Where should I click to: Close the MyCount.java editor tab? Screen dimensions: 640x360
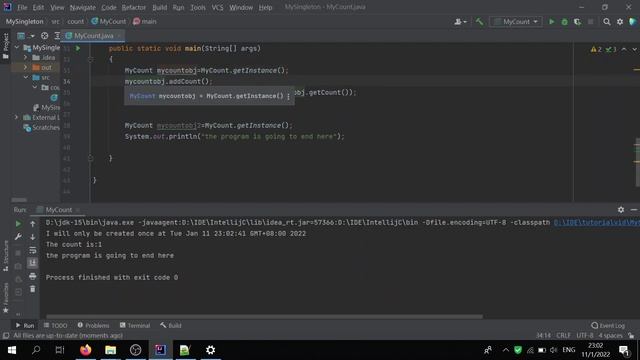[119, 36]
